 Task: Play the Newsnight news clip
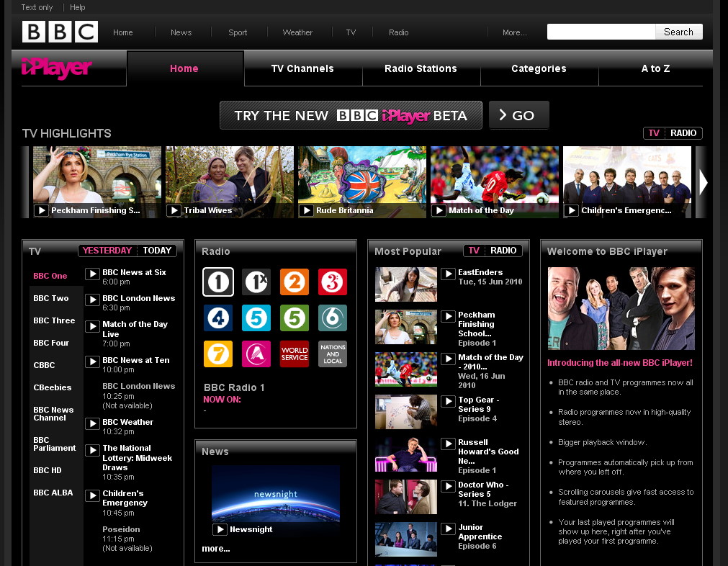pos(220,529)
